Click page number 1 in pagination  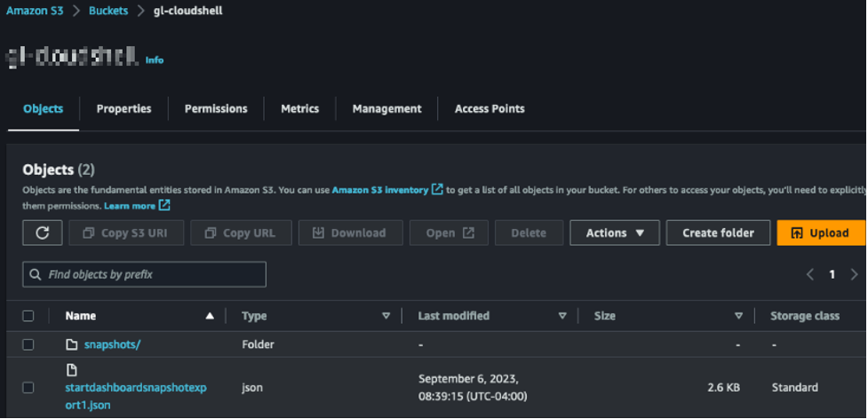coord(832,274)
